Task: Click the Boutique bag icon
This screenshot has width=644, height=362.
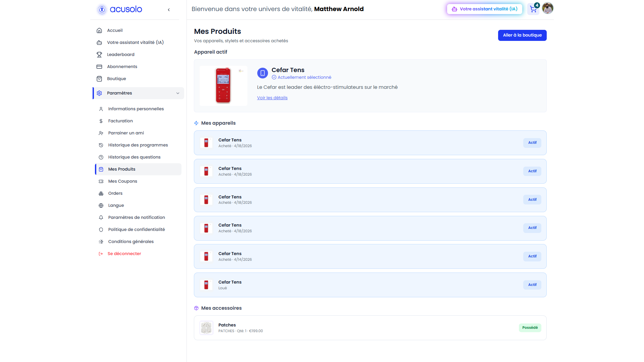Action: pyautogui.click(x=99, y=79)
